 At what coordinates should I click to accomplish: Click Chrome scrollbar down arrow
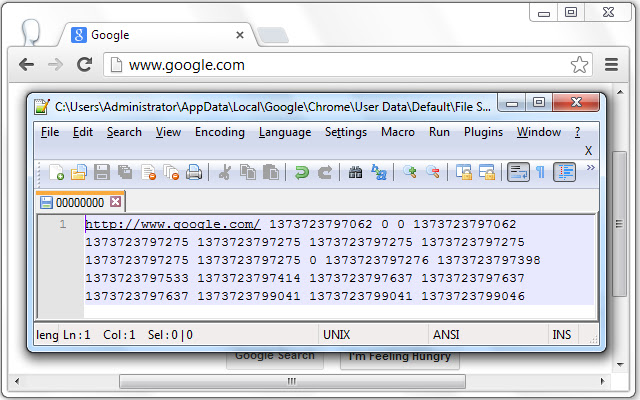(620, 364)
